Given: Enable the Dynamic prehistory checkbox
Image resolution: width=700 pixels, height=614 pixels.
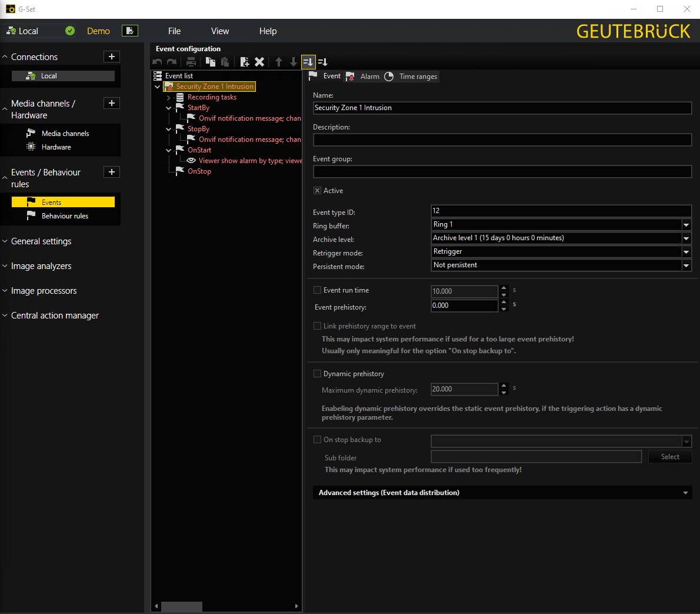Looking at the screenshot, I should coord(318,374).
